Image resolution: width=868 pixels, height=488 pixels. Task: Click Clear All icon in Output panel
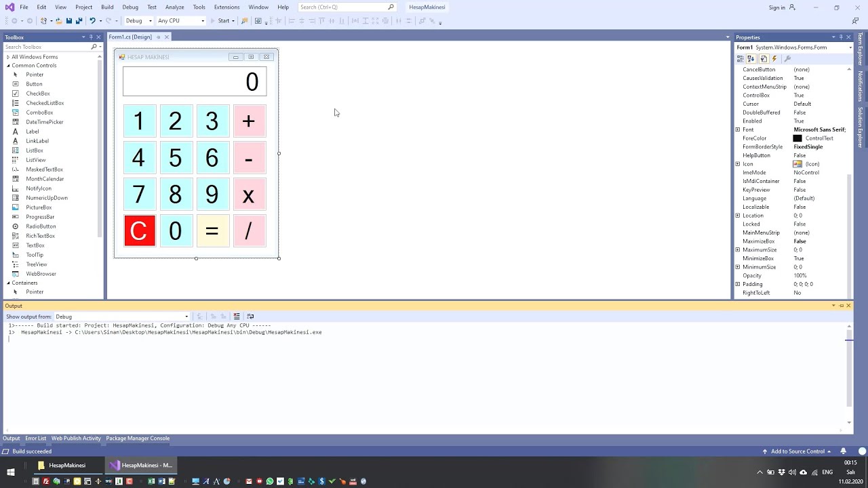click(x=237, y=317)
